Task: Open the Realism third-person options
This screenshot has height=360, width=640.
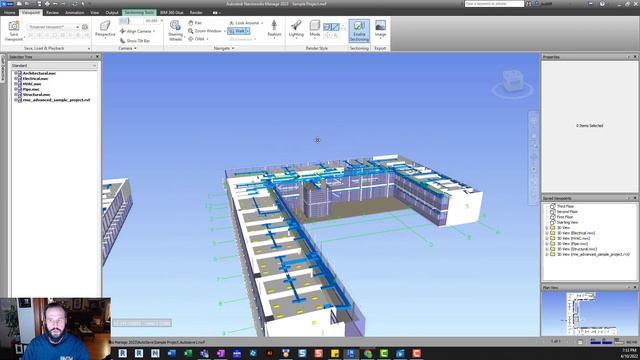Action: click(x=274, y=29)
